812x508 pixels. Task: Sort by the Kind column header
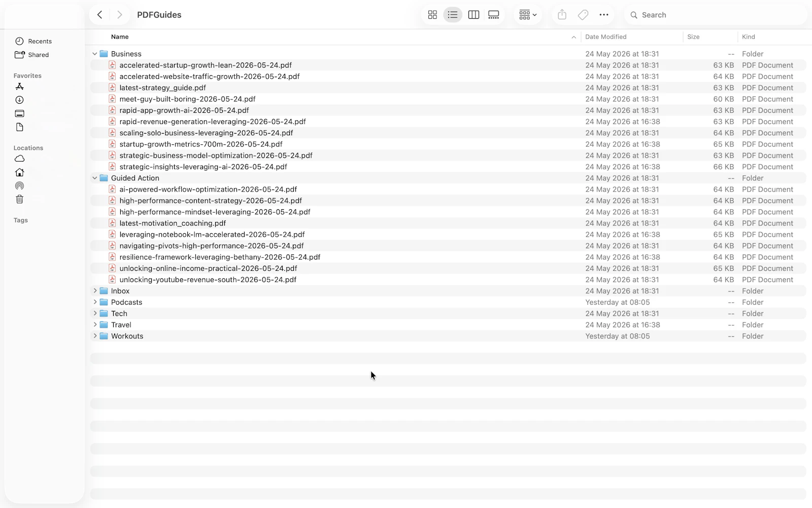point(749,37)
